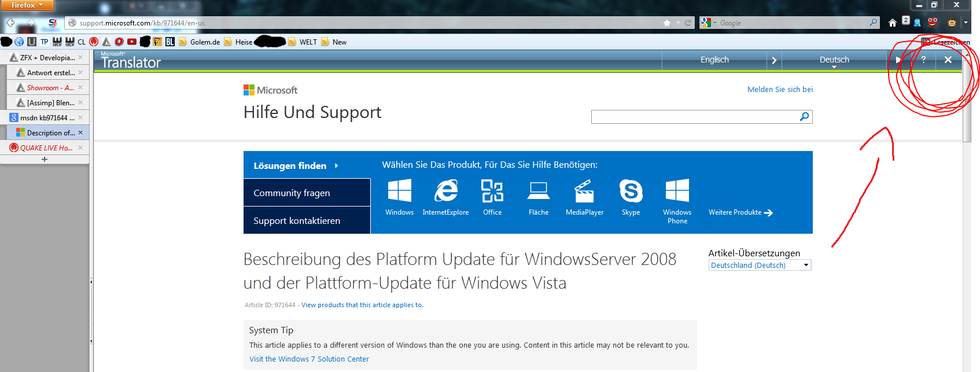Switch to the Showroom tab
980x372 pixels.
pos(46,88)
